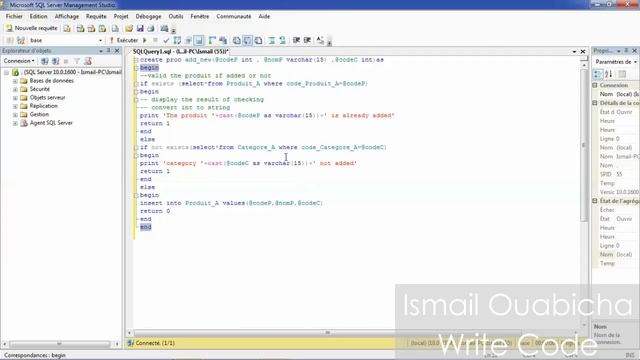Image resolution: width=640 pixels, height=360 pixels.
Task: Collapse the 'Détails de la co...' properties section
Action: pos(595,103)
